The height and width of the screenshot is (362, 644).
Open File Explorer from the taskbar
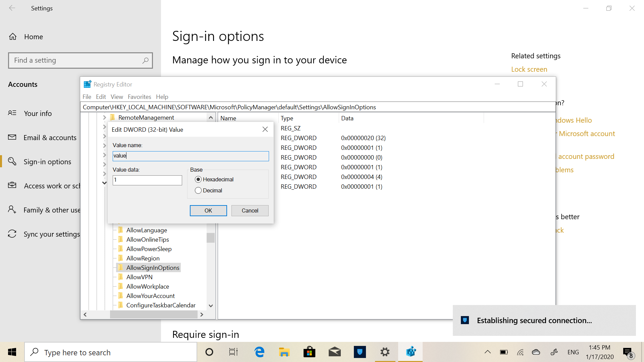(284, 352)
